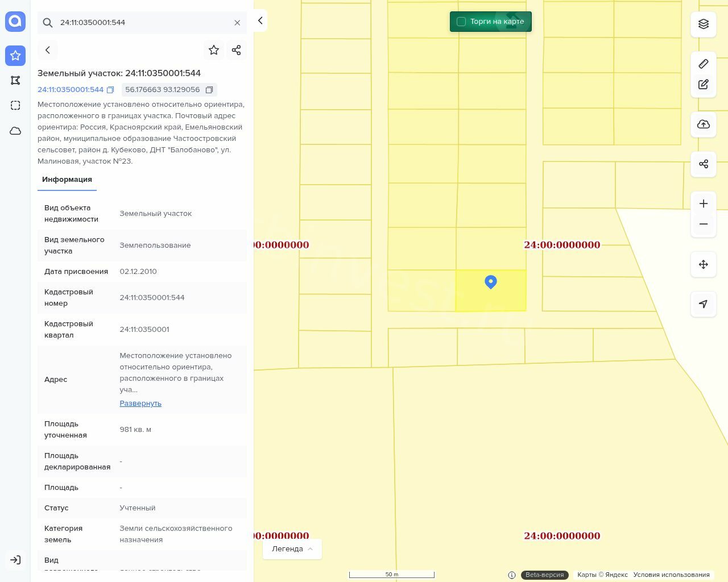This screenshot has width=728, height=582.
Task: Share parcel card from info panel
Action: (x=237, y=50)
